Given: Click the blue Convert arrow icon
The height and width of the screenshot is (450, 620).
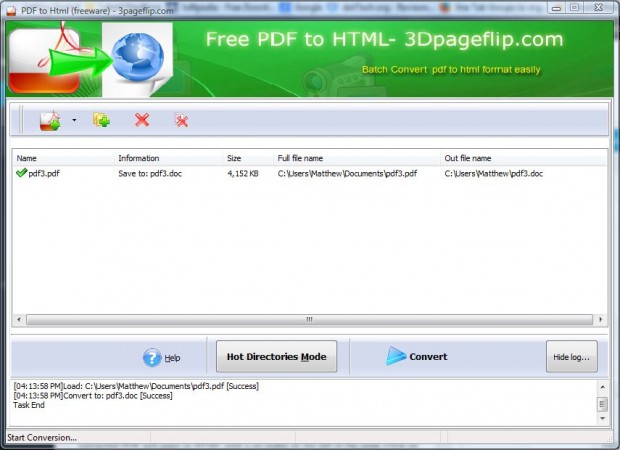Looking at the screenshot, I should click(395, 356).
